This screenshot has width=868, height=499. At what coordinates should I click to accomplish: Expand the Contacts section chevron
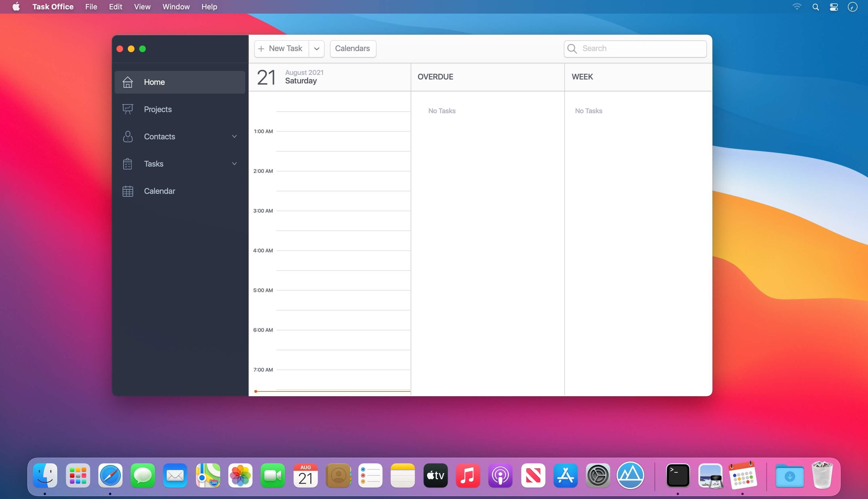pyautogui.click(x=234, y=137)
